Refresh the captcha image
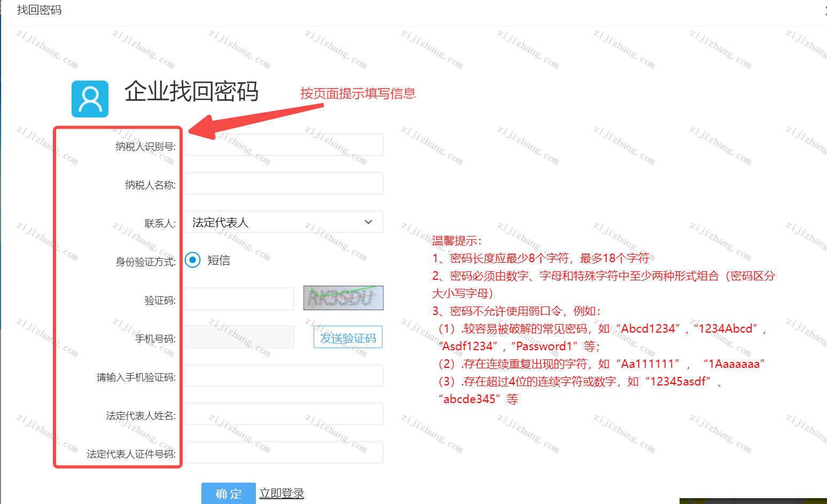Screen dimensions: 827x504 point(344,298)
